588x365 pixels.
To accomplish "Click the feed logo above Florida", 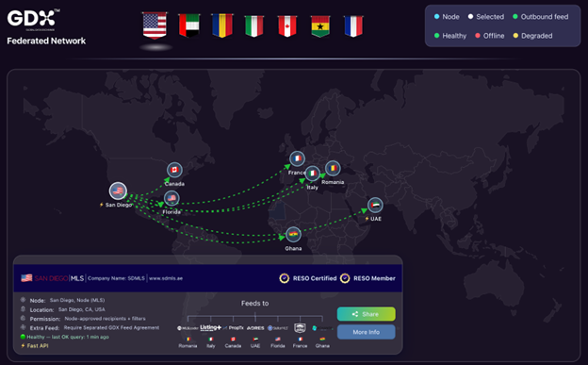I will coord(278,328).
